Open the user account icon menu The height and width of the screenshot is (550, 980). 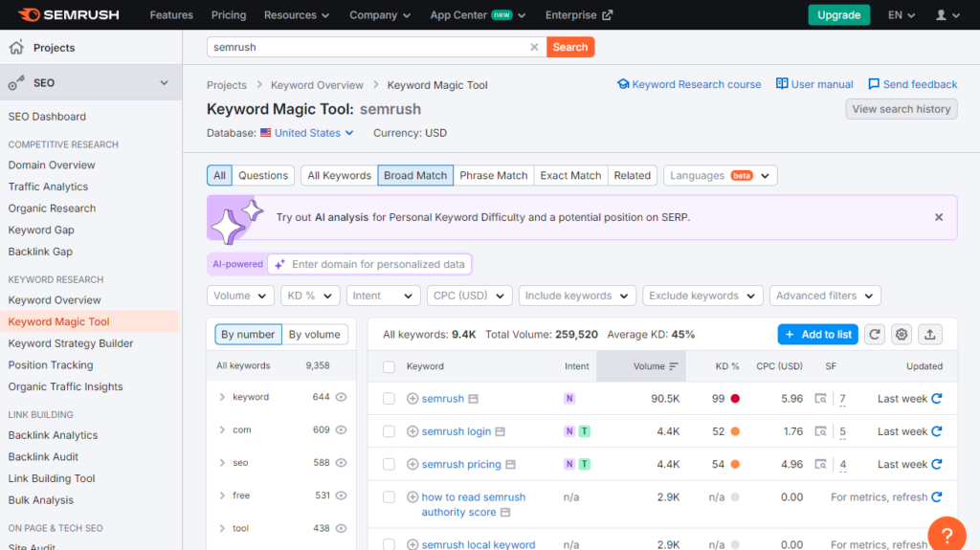coord(947,15)
